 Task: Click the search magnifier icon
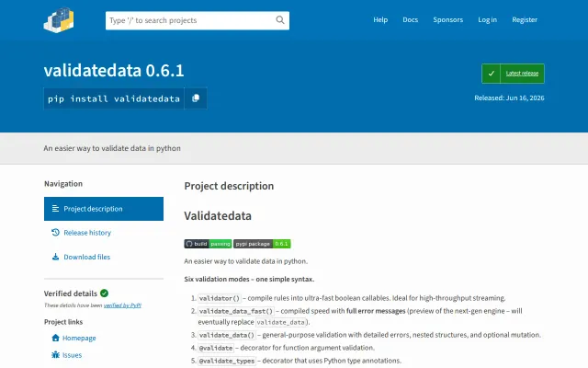[x=280, y=20]
